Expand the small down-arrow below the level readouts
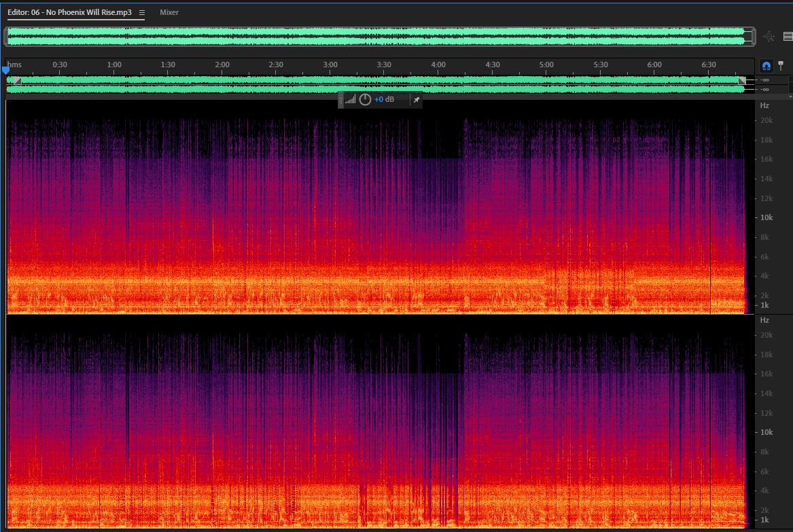The height and width of the screenshot is (532, 793). pos(790,96)
